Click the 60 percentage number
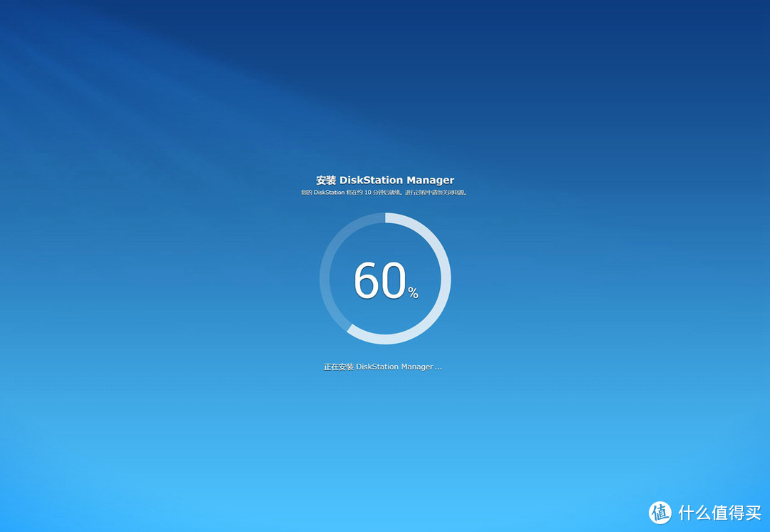 coord(379,280)
